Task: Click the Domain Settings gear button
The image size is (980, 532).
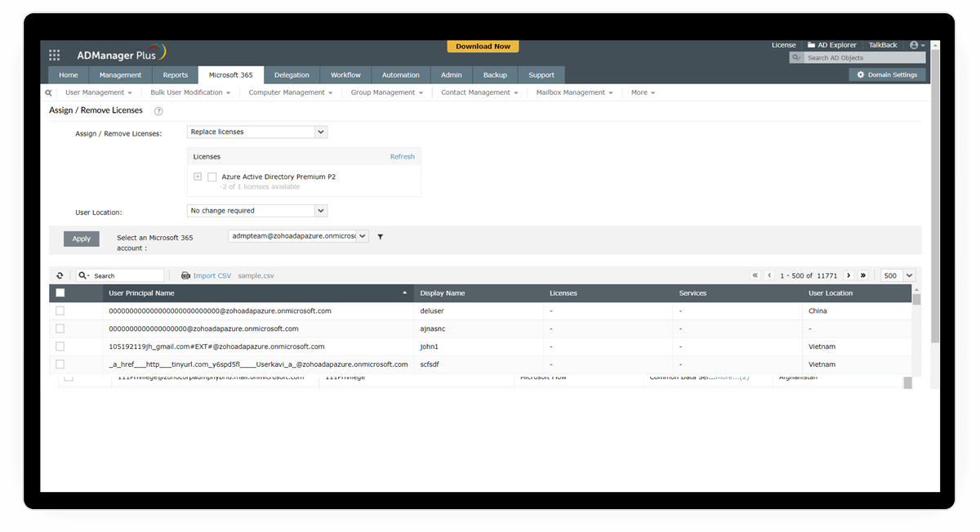Action: pos(887,74)
